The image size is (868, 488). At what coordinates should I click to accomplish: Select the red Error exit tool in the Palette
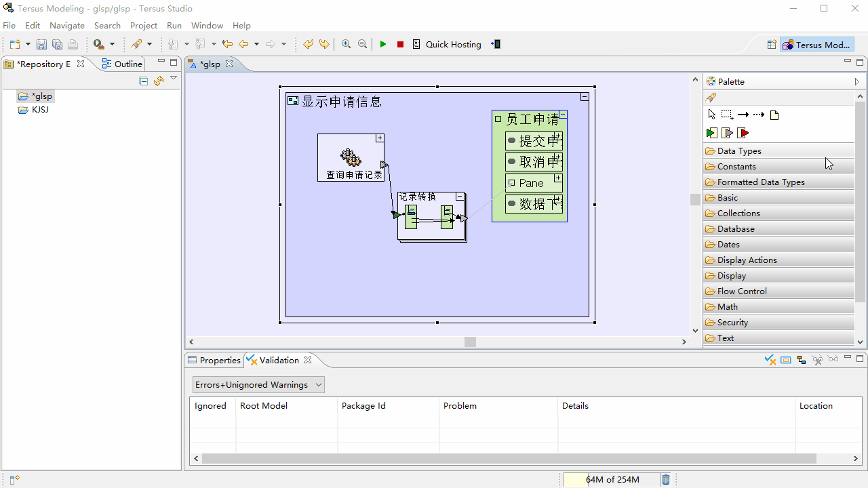pos(743,133)
